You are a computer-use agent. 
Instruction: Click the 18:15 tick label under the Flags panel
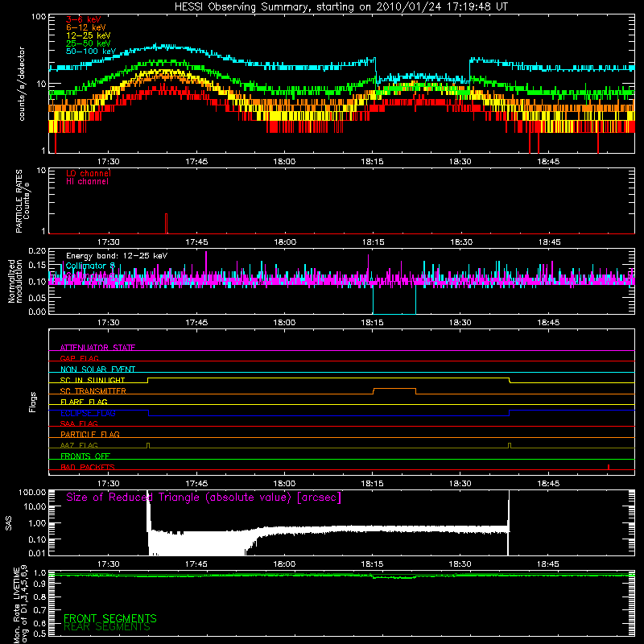372,484
